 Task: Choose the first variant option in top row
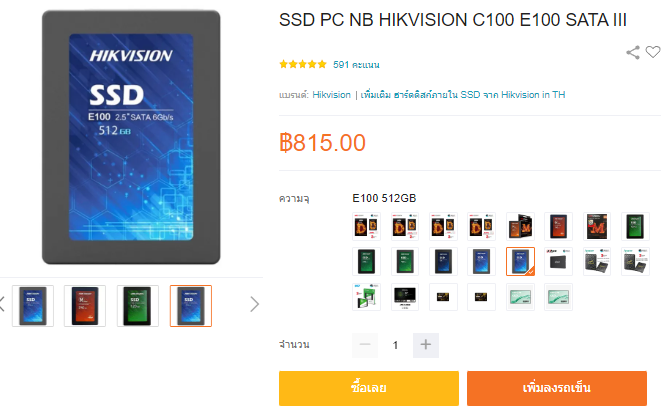(x=366, y=227)
